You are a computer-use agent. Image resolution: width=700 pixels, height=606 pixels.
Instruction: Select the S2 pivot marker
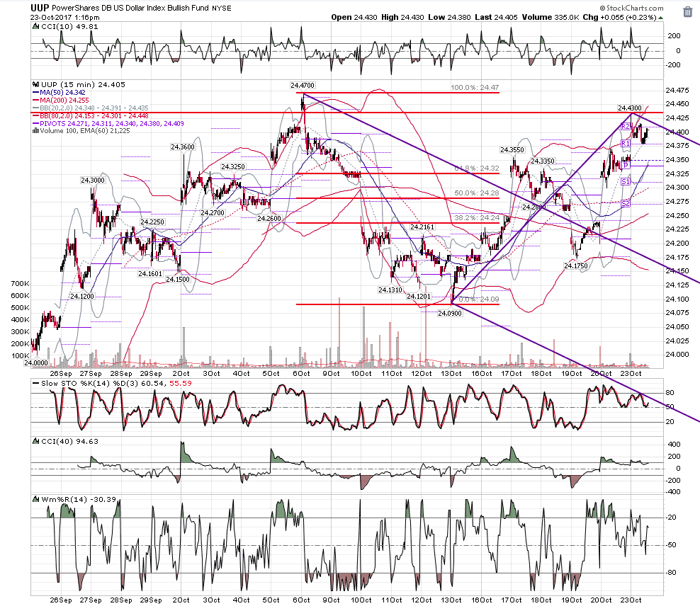tap(626, 204)
